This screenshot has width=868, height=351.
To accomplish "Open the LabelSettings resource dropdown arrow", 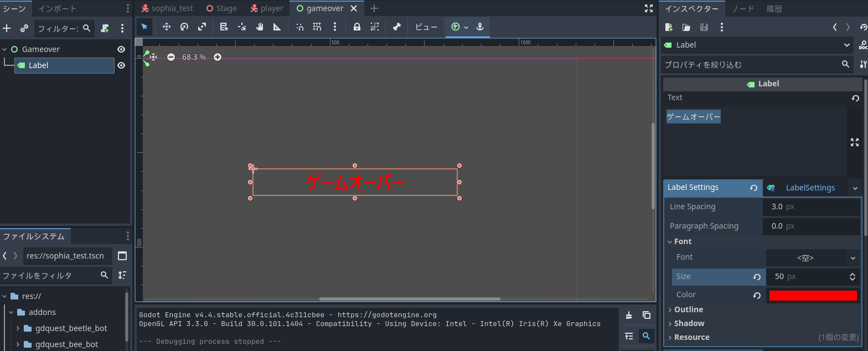I will tap(855, 188).
